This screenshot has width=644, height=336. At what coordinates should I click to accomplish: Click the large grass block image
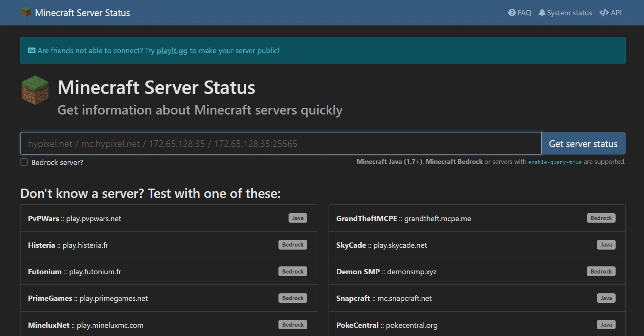(35, 90)
